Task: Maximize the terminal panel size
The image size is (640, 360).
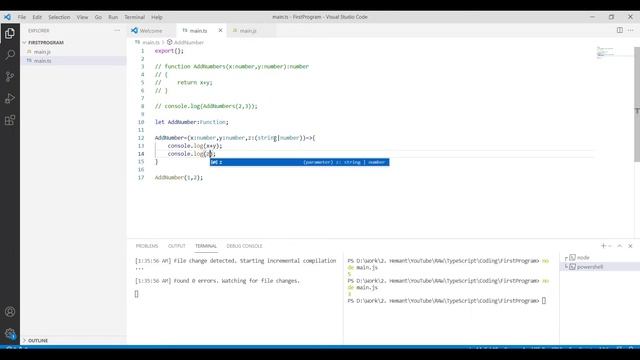Action: (620, 246)
